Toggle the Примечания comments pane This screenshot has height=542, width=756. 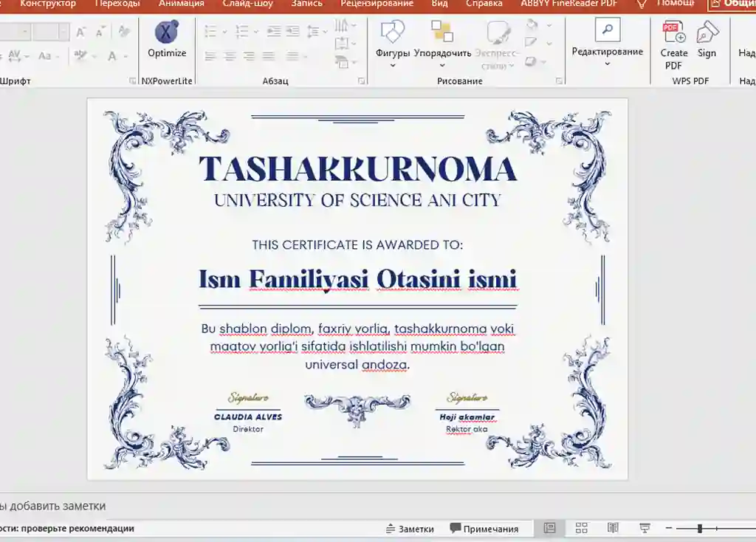(484, 529)
